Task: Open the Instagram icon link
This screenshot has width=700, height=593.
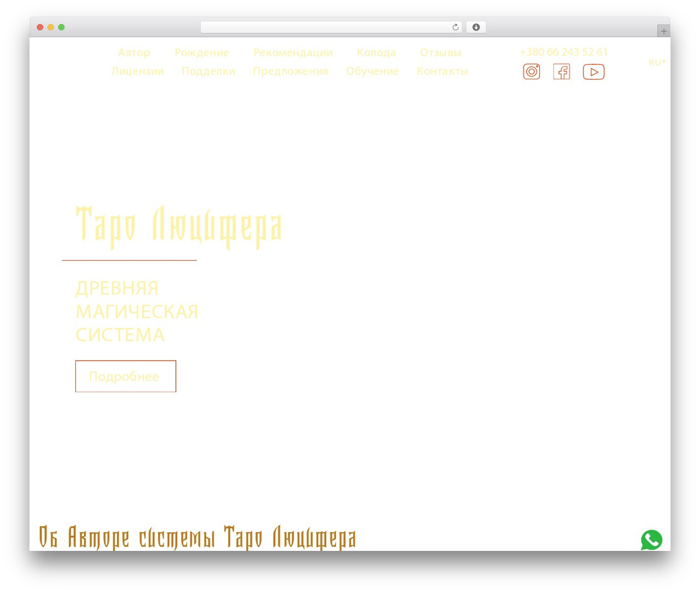Action: pyautogui.click(x=532, y=72)
